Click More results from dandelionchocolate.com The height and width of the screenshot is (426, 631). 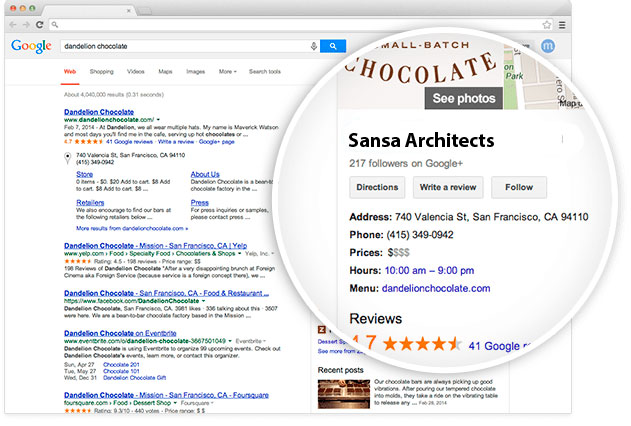[x=132, y=228]
